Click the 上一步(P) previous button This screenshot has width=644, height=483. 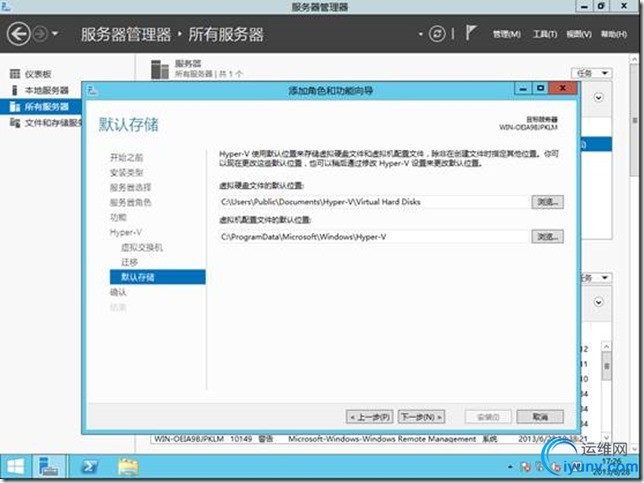pyautogui.click(x=370, y=417)
